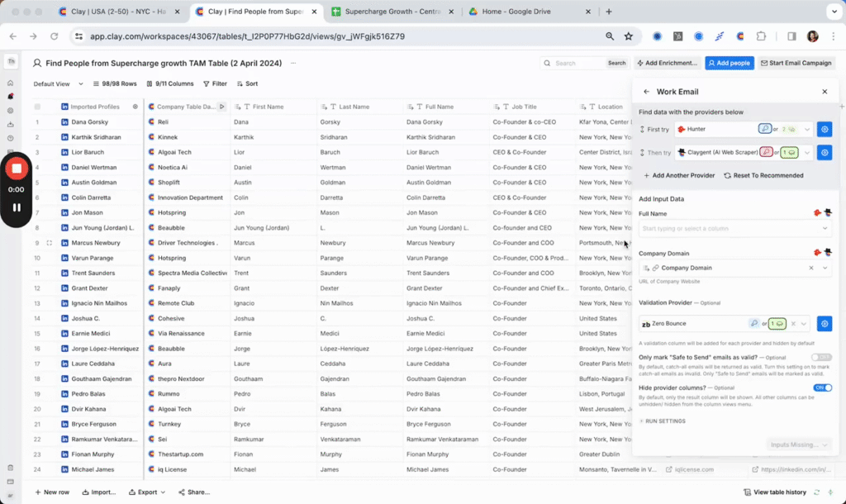The width and height of the screenshot is (846, 504).
Task: Open the Default View dropdown
Action: [x=58, y=83]
